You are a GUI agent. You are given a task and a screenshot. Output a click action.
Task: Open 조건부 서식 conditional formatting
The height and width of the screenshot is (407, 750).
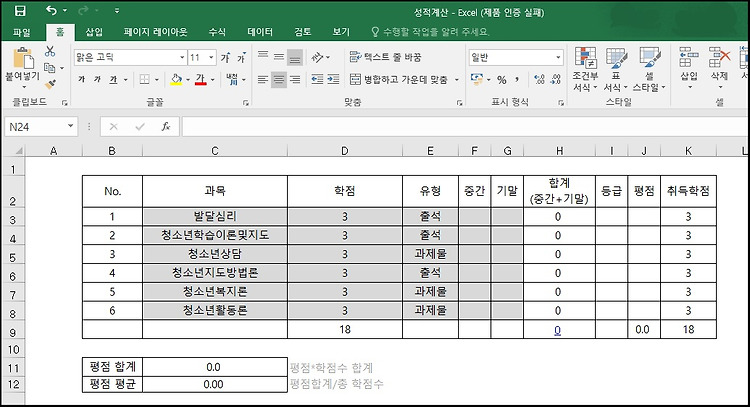coord(585,70)
